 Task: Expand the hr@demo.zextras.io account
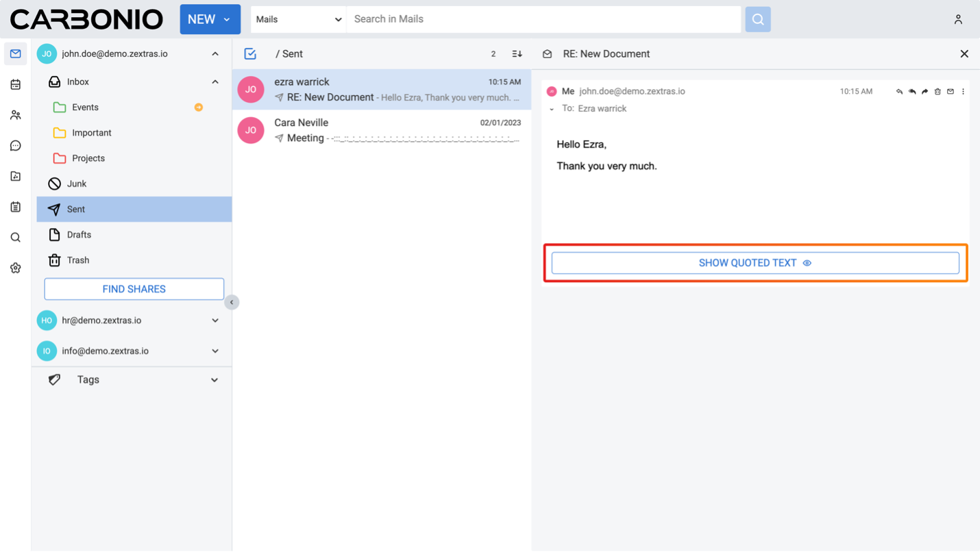(215, 320)
